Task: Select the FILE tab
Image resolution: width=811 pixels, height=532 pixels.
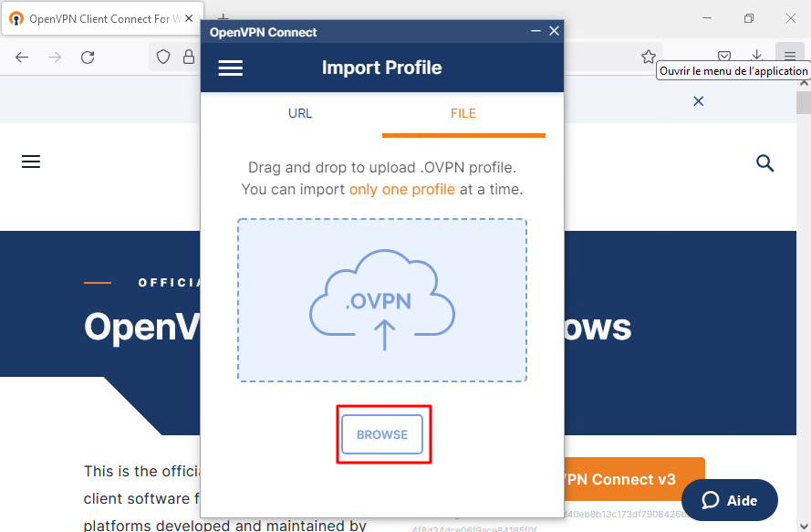Action: (x=463, y=114)
